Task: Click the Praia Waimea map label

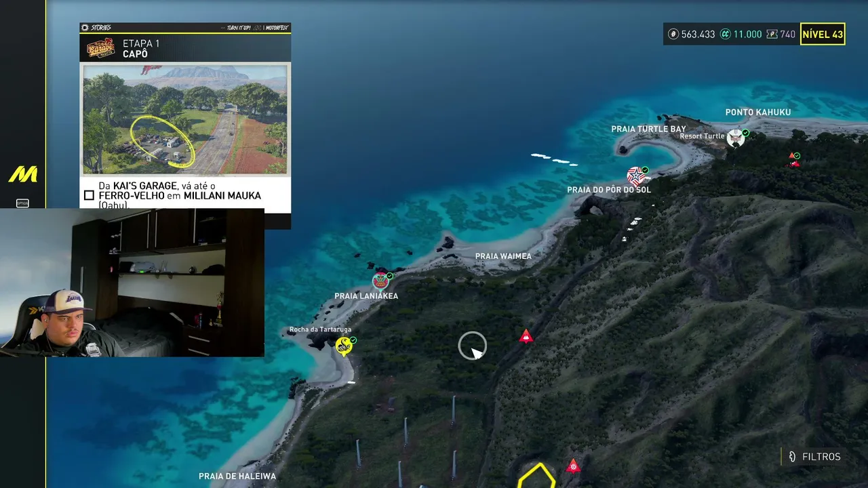Action: (503, 256)
